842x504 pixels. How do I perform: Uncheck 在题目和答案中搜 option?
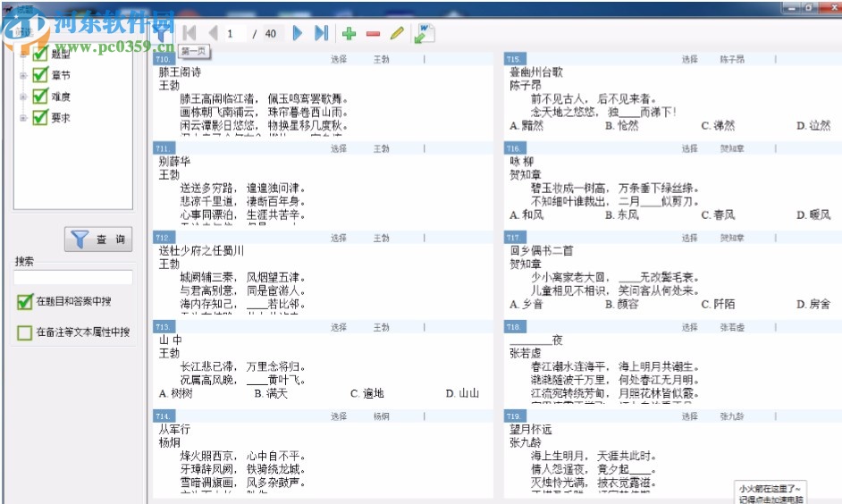pyautogui.click(x=25, y=302)
